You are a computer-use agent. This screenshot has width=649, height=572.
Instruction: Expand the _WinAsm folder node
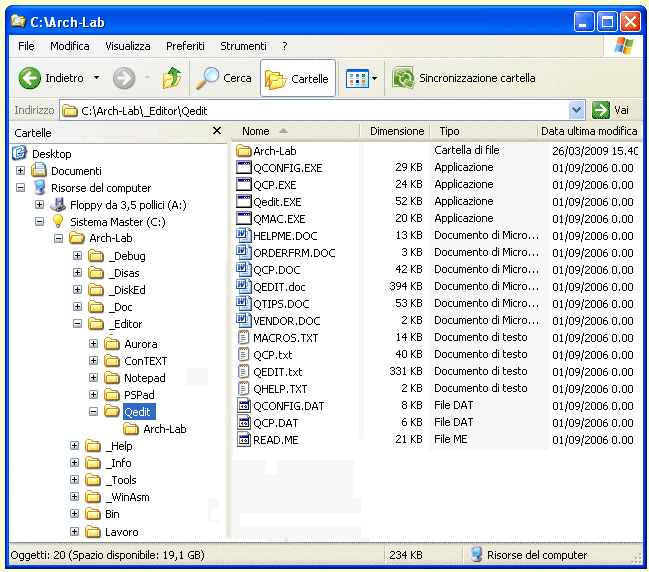click(x=75, y=497)
